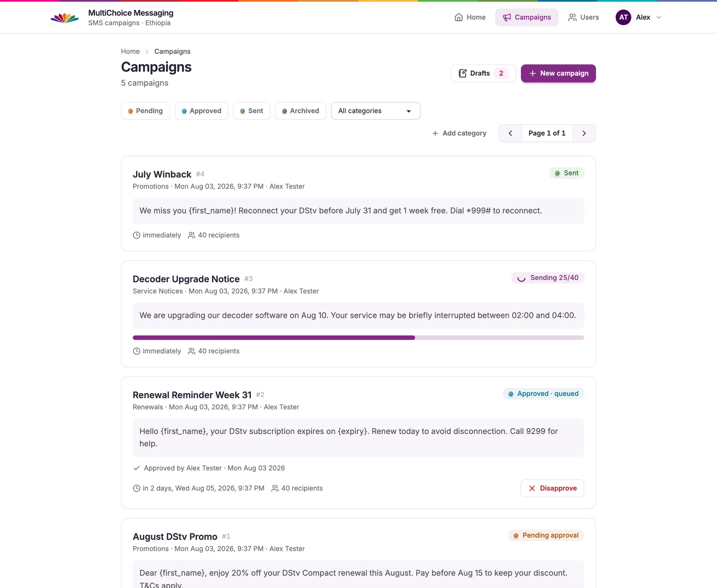
Task: Toggle the Sent status filter
Action: (251, 111)
